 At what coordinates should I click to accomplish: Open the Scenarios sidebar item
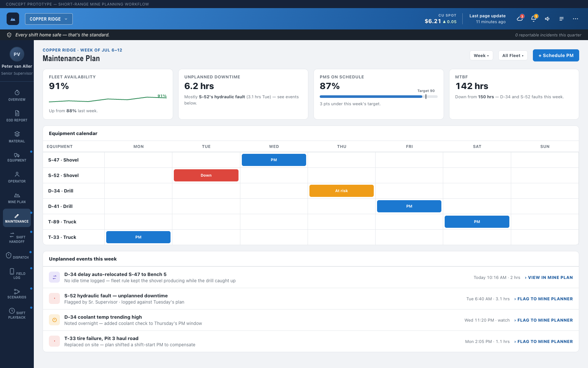[17, 294]
